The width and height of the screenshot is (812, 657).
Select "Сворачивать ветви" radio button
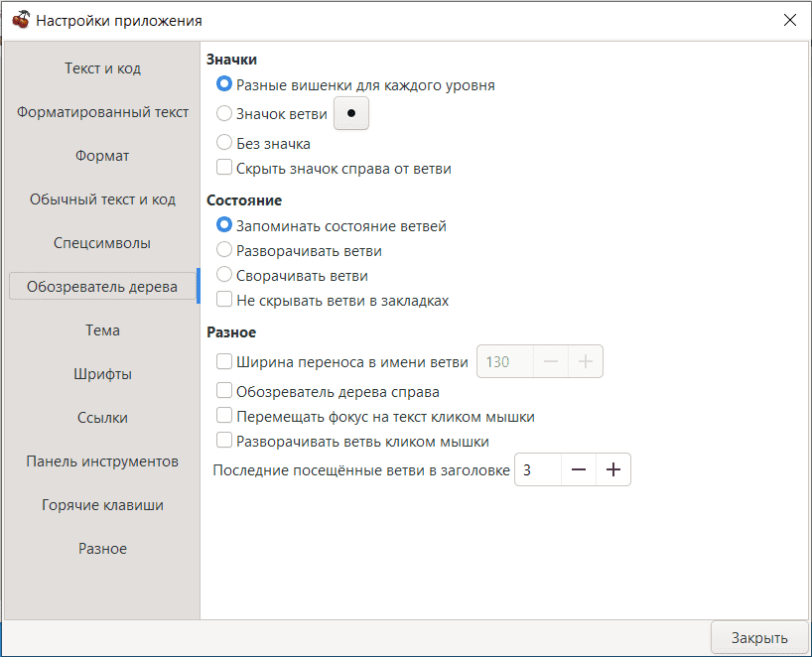224,276
